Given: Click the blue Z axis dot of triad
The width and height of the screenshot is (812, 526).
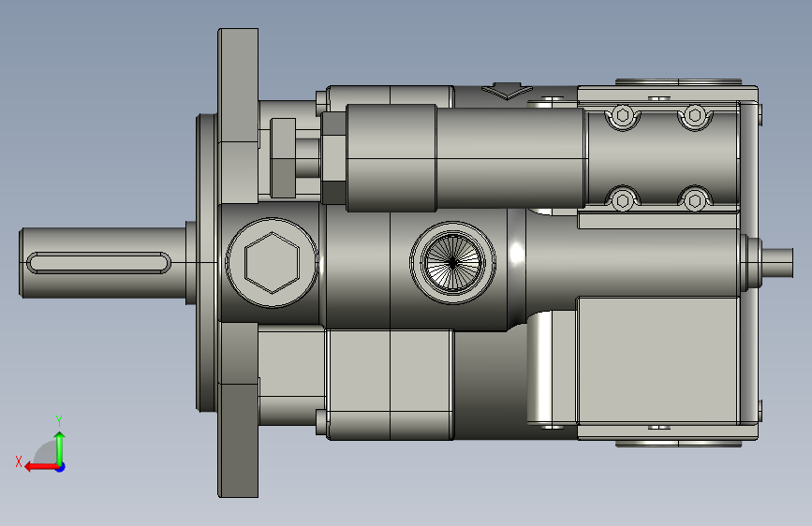Looking at the screenshot, I should 61,467.
